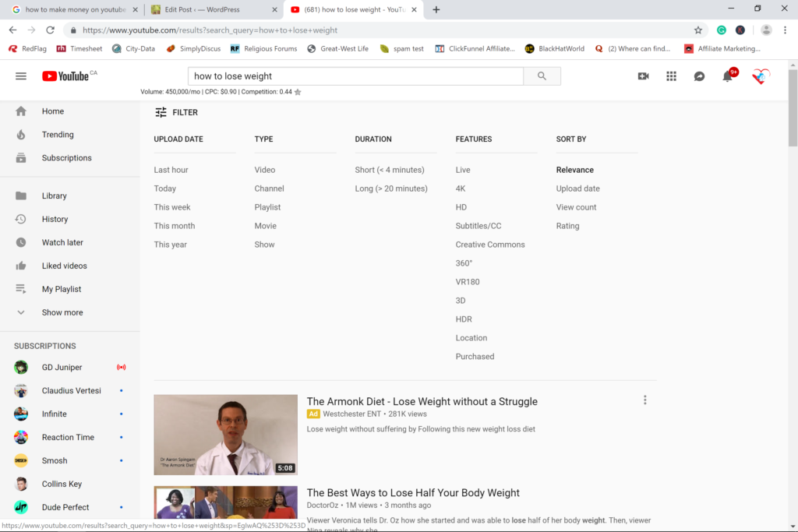
Task: Click the DoctorOz channel name
Action: 322,506
